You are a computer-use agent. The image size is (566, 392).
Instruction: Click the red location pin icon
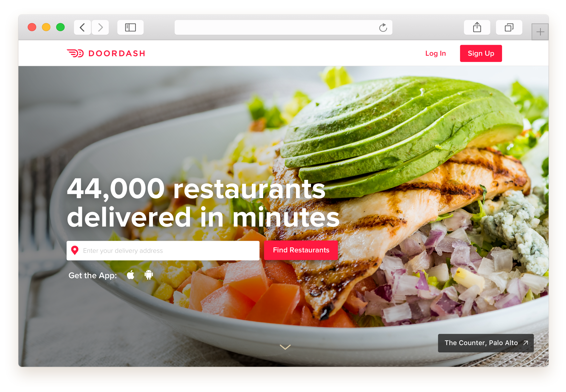click(x=75, y=250)
